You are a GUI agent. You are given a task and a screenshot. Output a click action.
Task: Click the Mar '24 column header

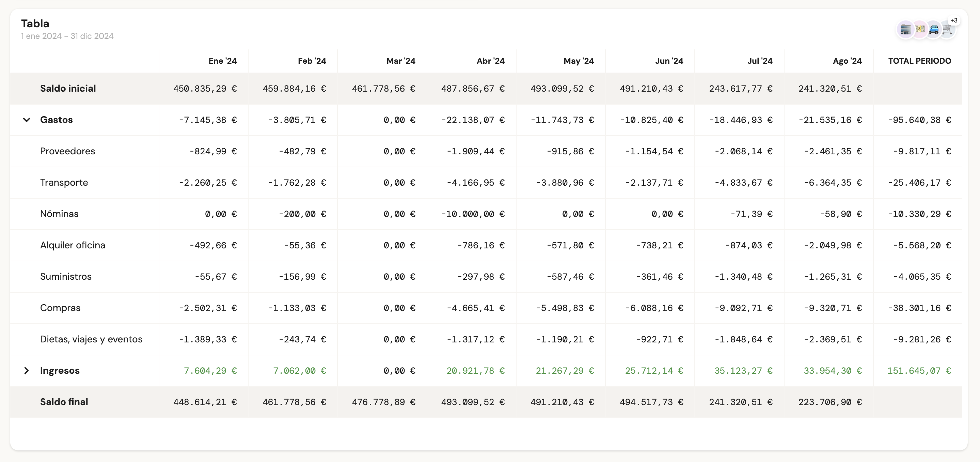(x=400, y=61)
